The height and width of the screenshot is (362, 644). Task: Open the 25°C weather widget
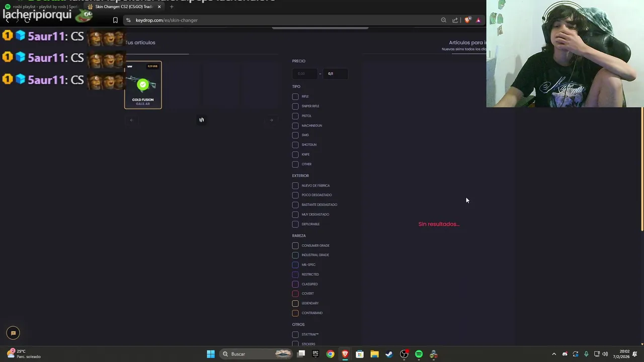click(24, 354)
